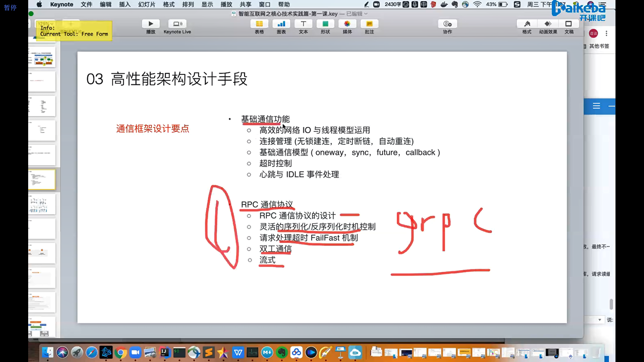This screenshot has width=644, height=362.
Task: Expand dropdown arrow next to 说:
Action: click(x=599, y=320)
